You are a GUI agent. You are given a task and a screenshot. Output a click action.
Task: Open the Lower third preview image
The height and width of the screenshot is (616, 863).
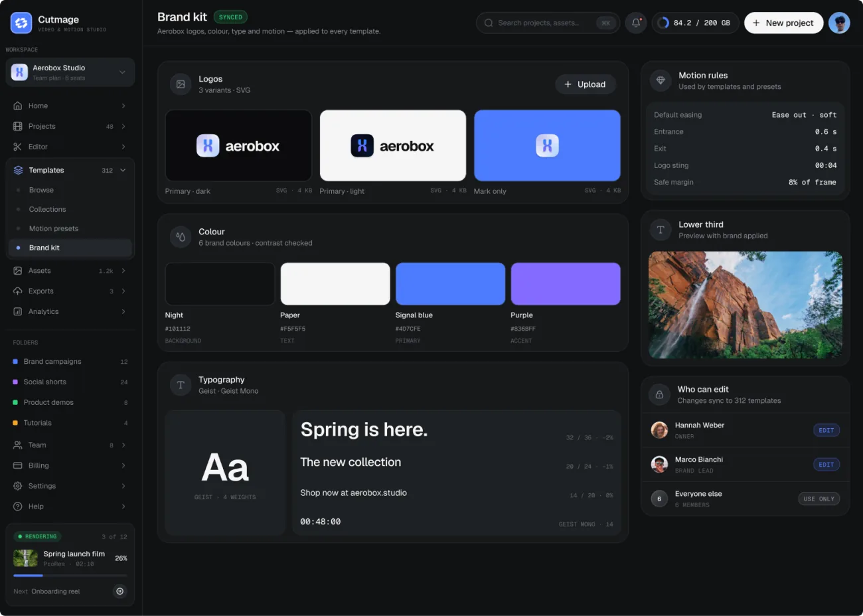745,305
